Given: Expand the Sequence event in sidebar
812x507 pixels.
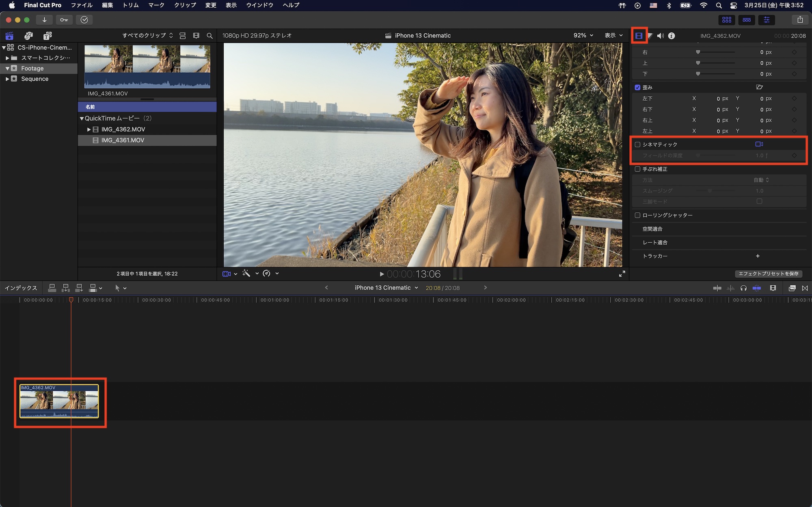Looking at the screenshot, I should [x=7, y=79].
